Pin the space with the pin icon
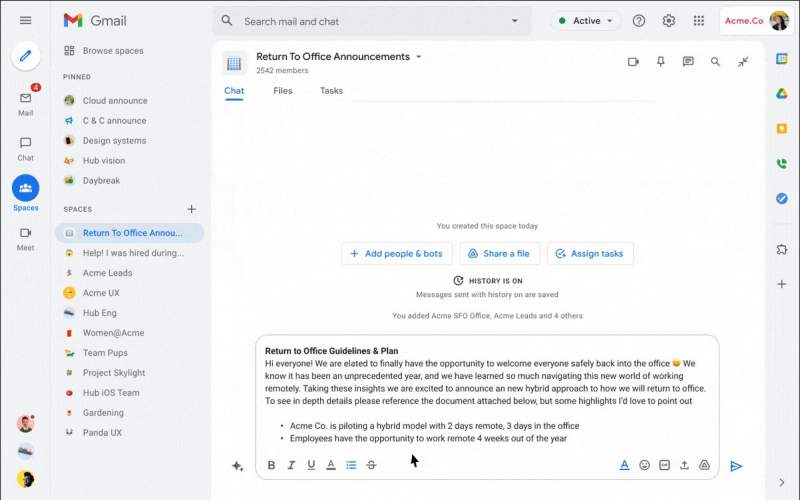 click(661, 62)
